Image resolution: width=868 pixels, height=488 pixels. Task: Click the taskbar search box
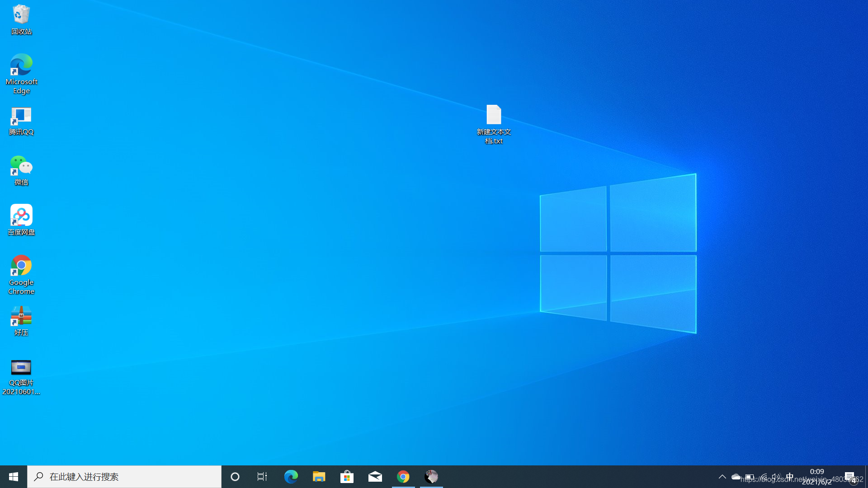124,477
